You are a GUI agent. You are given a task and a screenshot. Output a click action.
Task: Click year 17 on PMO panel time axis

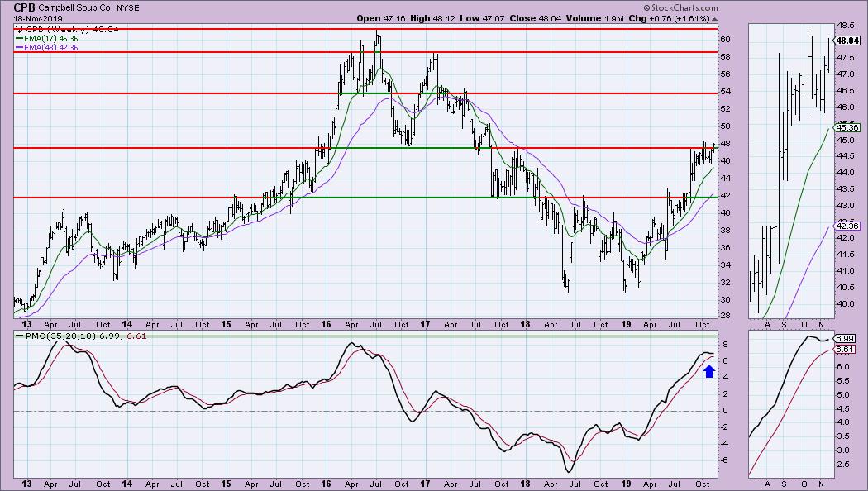[425, 484]
